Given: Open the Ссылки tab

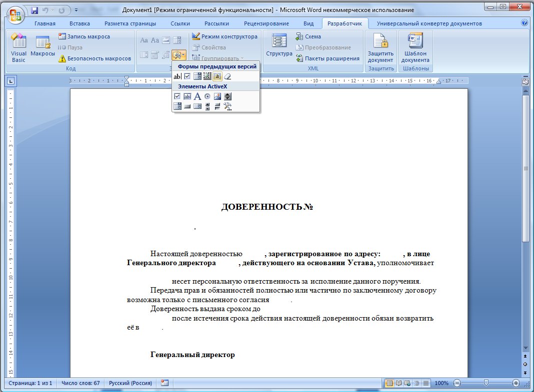Looking at the screenshot, I should click(180, 23).
